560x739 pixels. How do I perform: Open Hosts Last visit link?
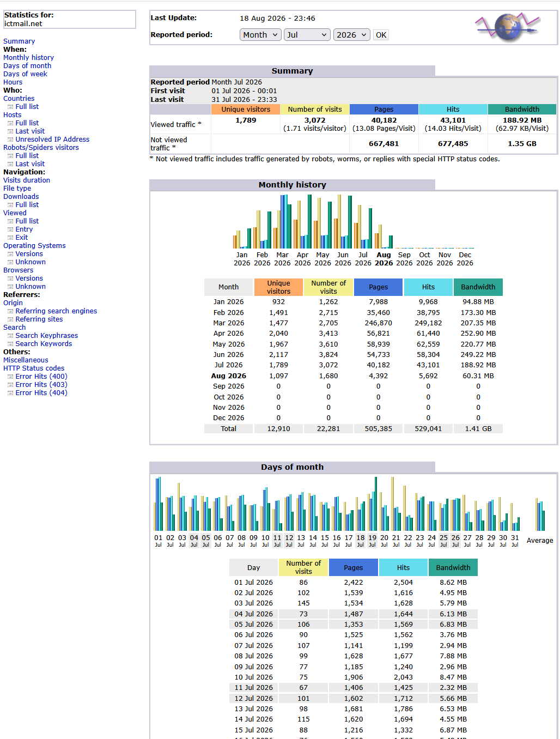click(30, 131)
